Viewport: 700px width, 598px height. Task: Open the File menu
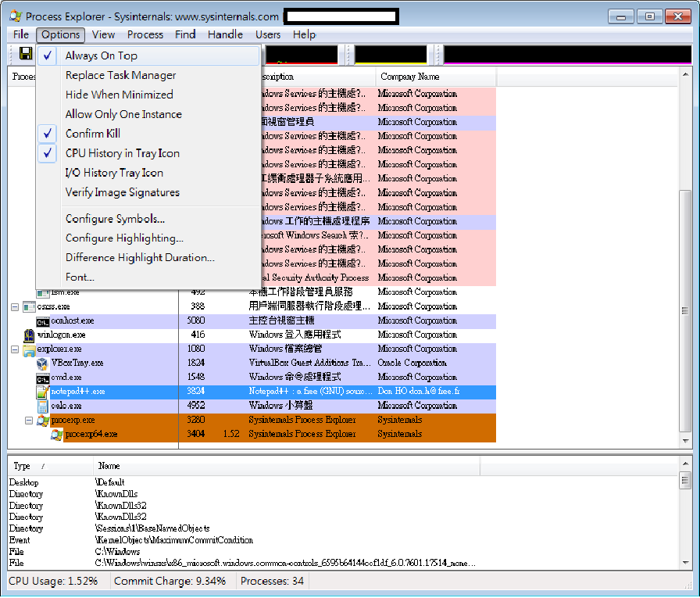coord(21,35)
